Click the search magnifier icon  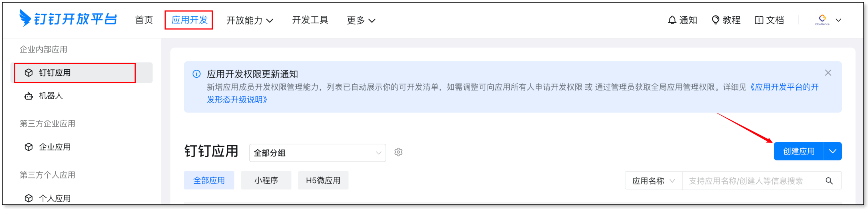[829, 181]
